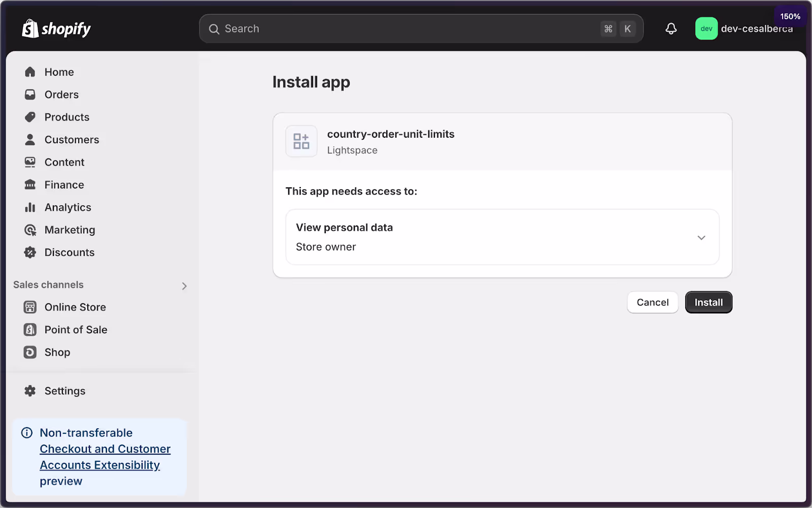
Task: Click the Customers person icon
Action: [30, 140]
